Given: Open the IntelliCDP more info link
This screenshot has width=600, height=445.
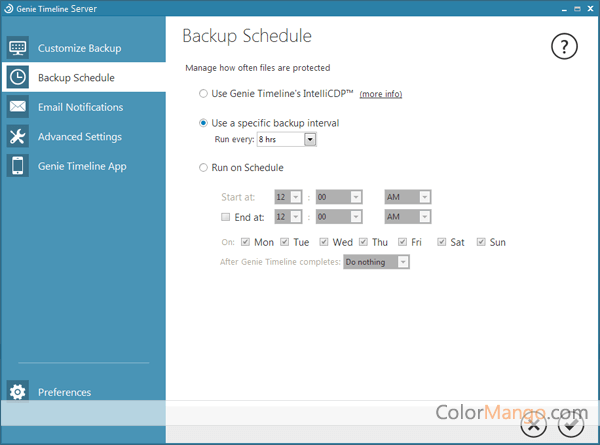Looking at the screenshot, I should pyautogui.click(x=380, y=94).
